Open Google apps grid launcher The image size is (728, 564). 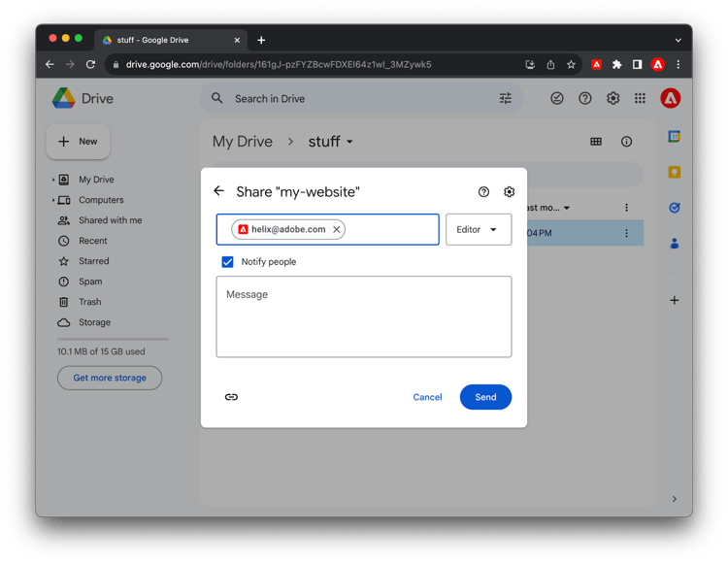tap(640, 98)
